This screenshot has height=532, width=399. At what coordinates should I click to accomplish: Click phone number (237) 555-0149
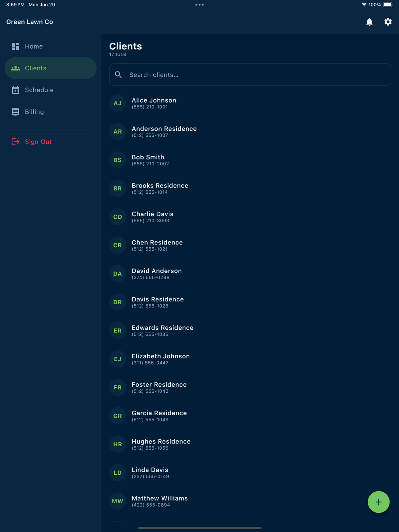click(151, 477)
